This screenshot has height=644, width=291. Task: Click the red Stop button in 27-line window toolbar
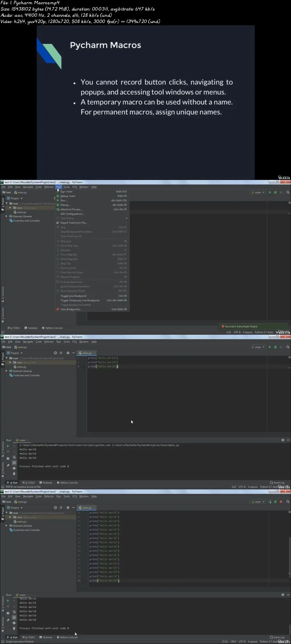point(281,502)
